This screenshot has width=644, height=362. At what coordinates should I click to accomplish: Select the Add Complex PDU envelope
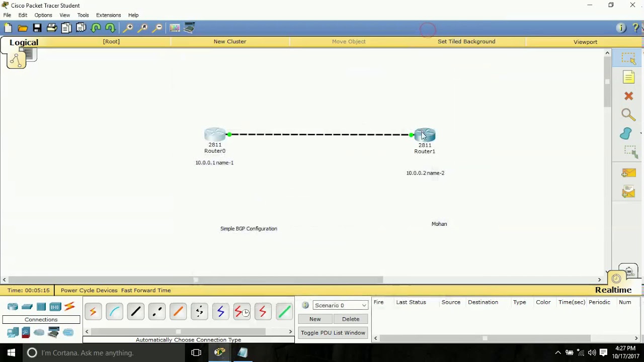[628, 192]
